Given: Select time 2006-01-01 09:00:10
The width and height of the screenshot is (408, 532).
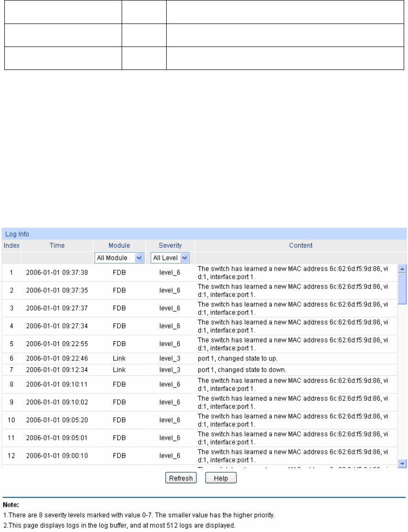Looking at the screenshot, I should coord(57,456).
